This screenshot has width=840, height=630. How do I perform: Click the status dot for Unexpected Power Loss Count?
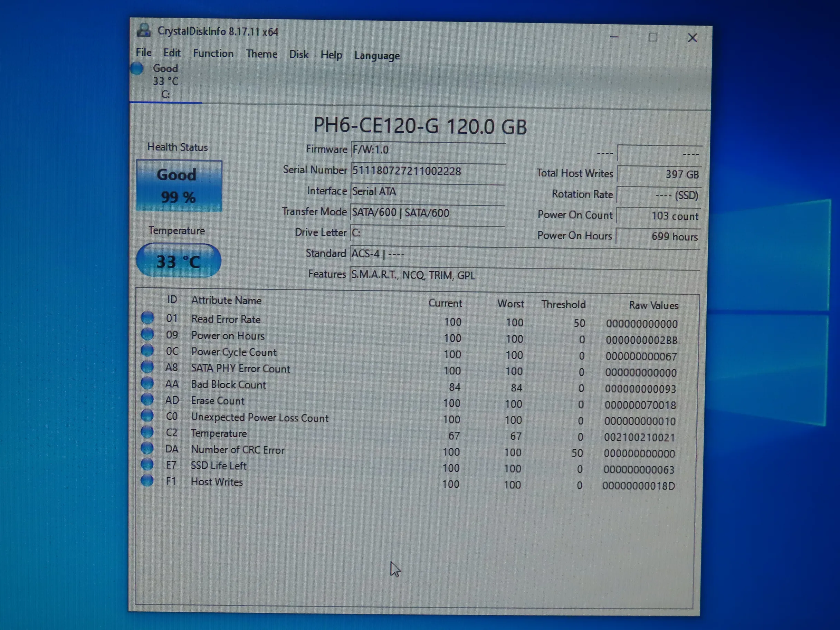point(147,416)
